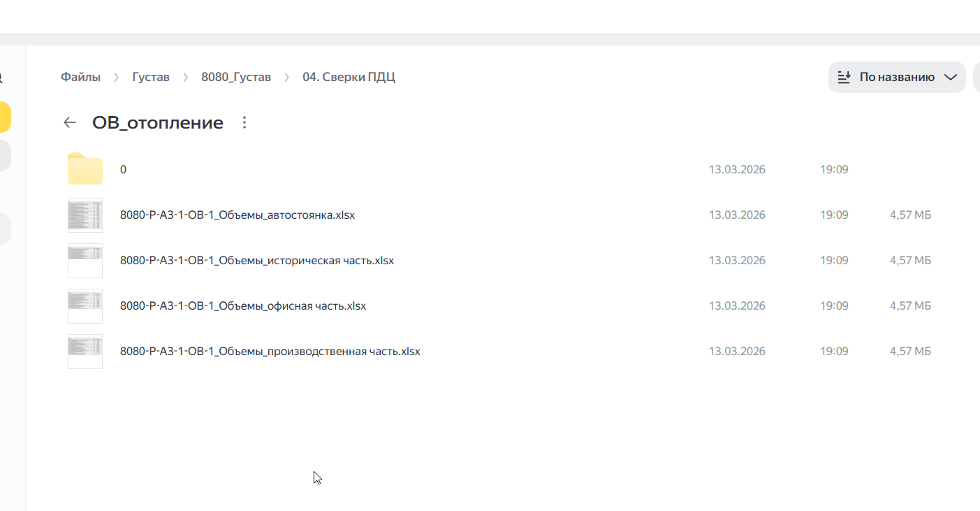980x511 pixels.
Task: Select the yellow folder icon named 0
Action: tap(85, 169)
